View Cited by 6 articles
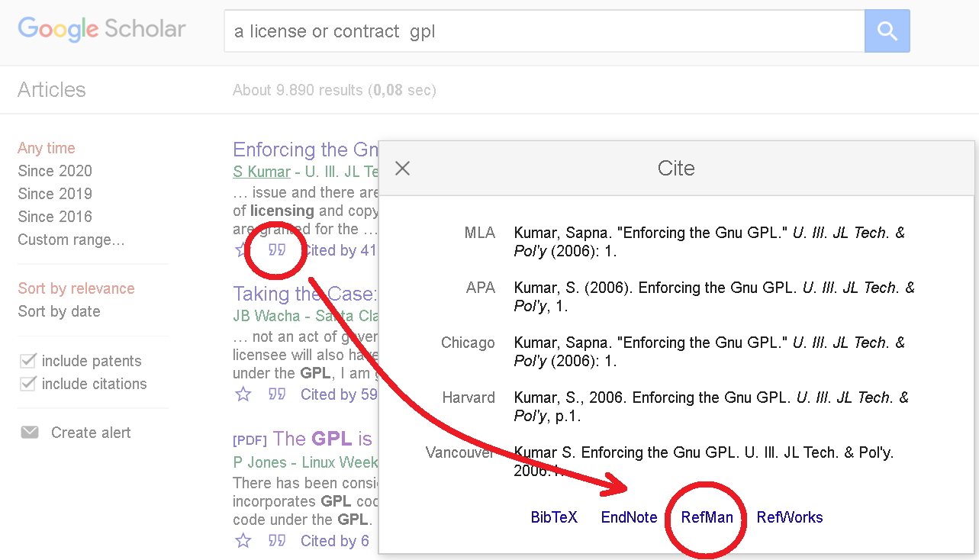Viewport: 979px width, 560px height. [x=335, y=541]
